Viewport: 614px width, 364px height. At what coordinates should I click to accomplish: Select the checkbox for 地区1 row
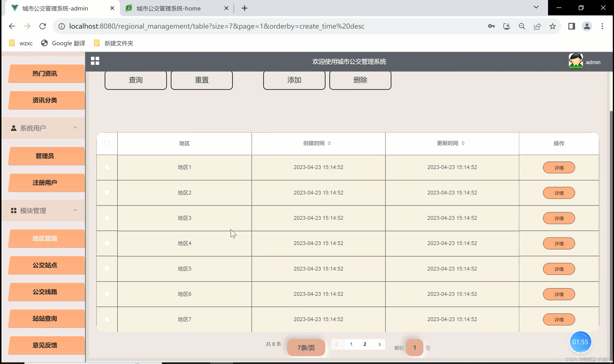point(107,167)
